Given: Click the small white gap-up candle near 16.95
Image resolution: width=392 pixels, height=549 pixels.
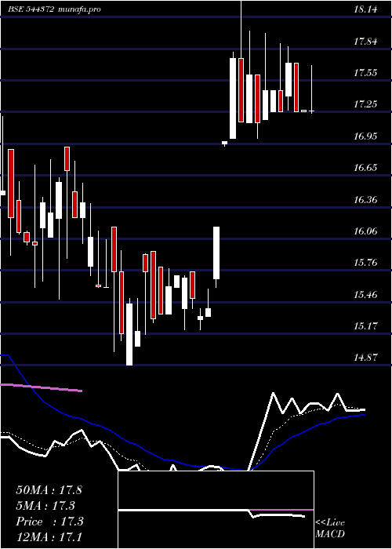Looking at the screenshot, I should pyautogui.click(x=224, y=143).
